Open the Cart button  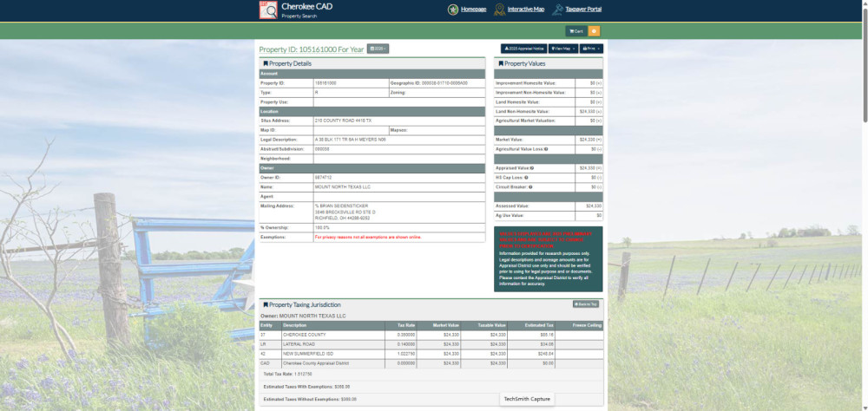point(576,31)
